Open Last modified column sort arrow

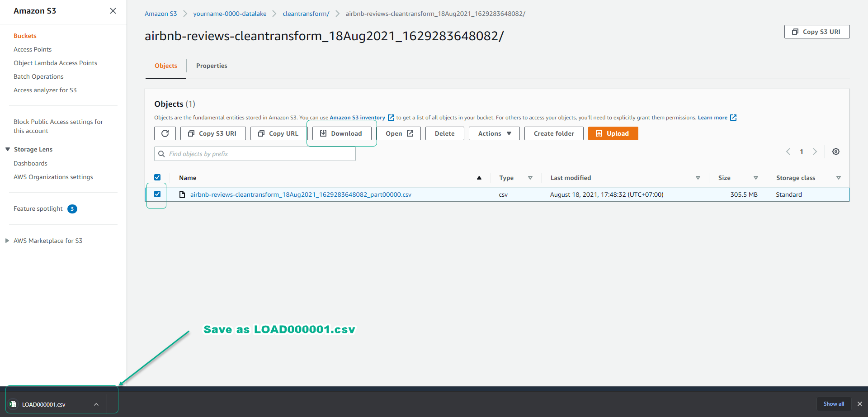coord(698,178)
